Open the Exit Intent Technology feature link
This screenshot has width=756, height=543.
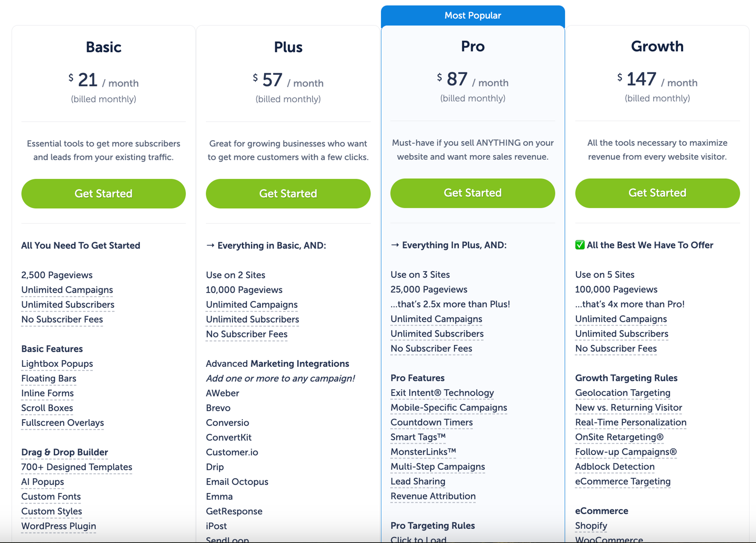click(x=442, y=393)
